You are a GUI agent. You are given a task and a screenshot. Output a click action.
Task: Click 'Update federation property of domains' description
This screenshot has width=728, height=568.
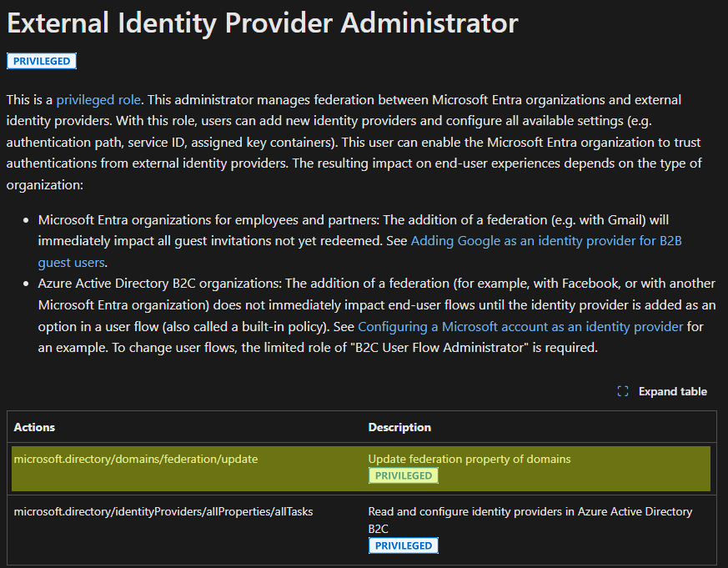(469, 460)
